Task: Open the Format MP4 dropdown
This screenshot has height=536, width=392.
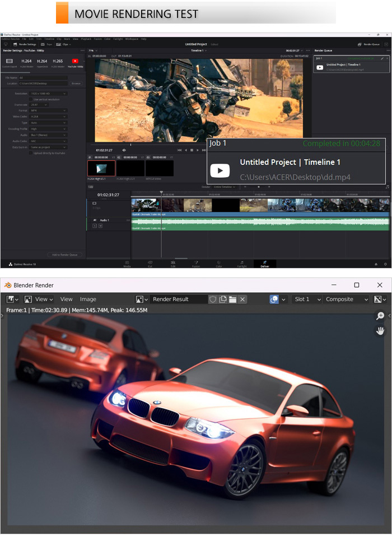Action: tap(48, 111)
